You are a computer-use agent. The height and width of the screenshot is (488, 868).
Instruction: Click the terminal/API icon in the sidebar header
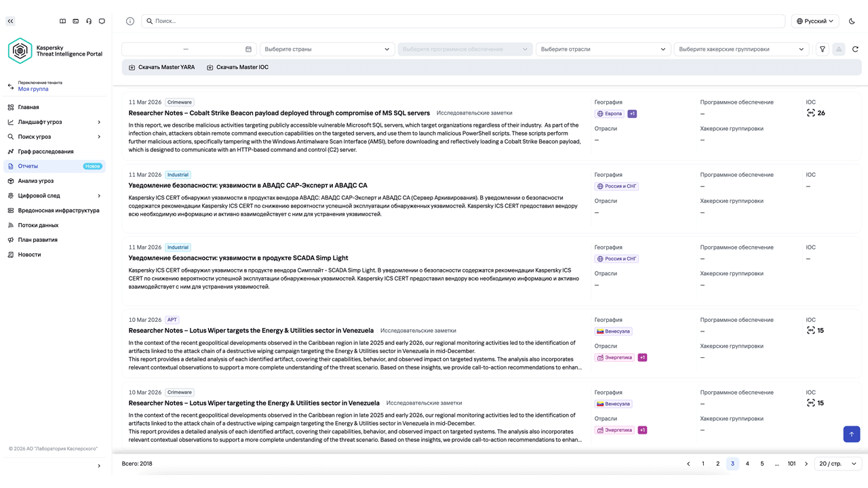(x=75, y=21)
